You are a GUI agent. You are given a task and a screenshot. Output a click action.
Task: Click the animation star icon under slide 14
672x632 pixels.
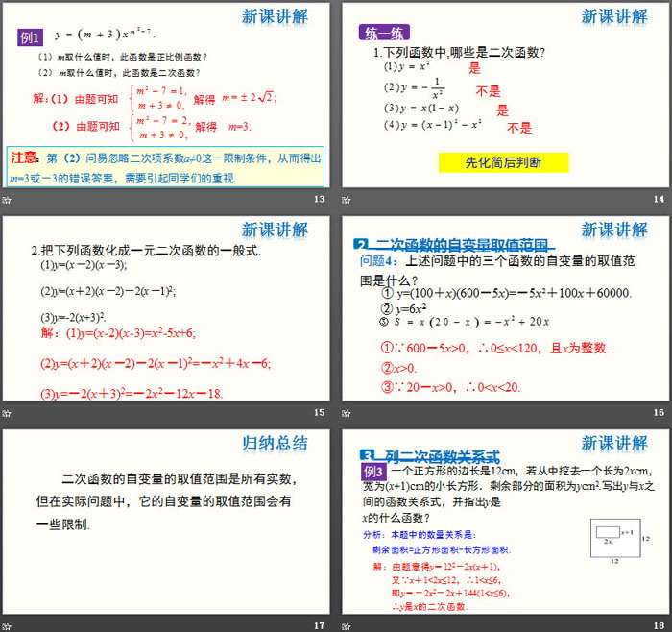[x=348, y=199]
